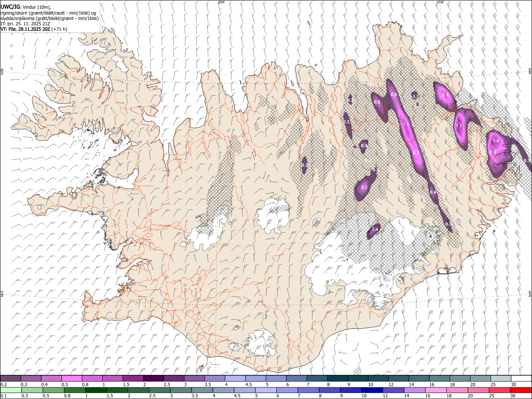Pick the 14–16 grey-teal swatch, upper legend
532x399 pixels.
(x=419, y=378)
